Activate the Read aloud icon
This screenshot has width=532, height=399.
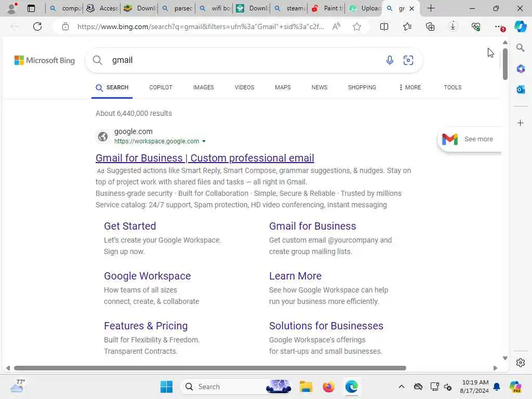click(336, 26)
